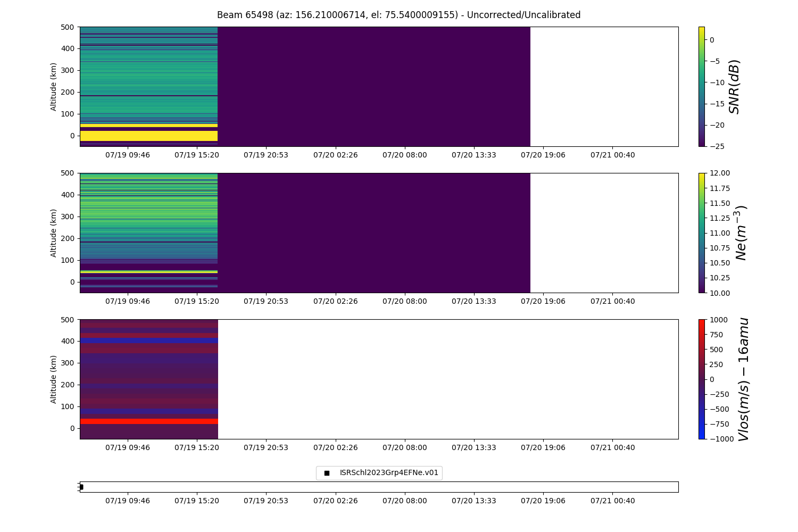Click the 07/19 09:46 tick under the SNR plot
The height and width of the screenshot is (532, 798).
128,155
